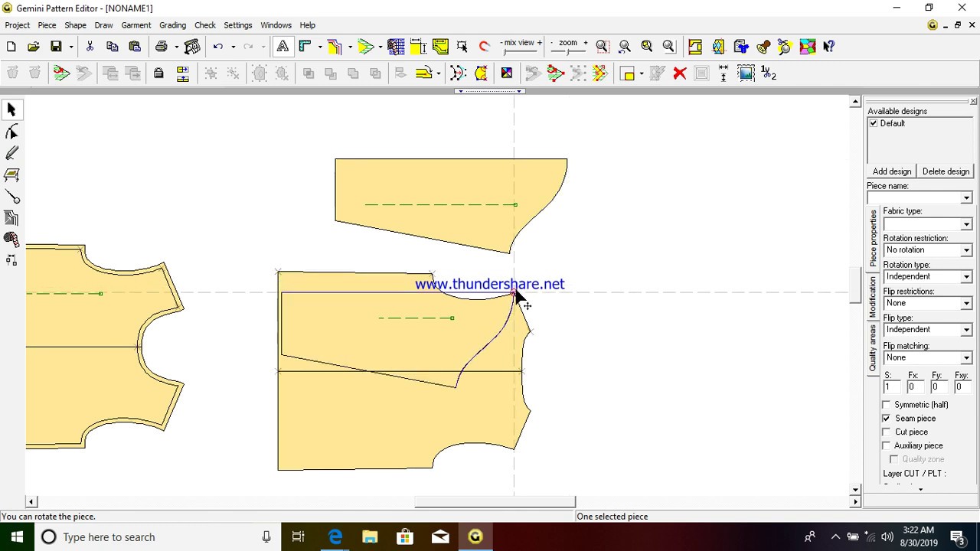Screen dimensions: 980x551
Task: Create a new project file
Action: click(11, 47)
